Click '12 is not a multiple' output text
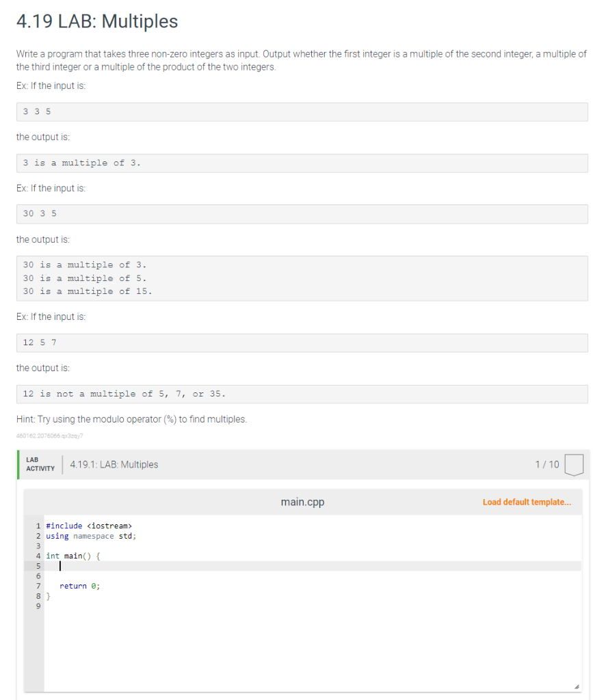Viewport: 606px width, 700px height. point(124,394)
